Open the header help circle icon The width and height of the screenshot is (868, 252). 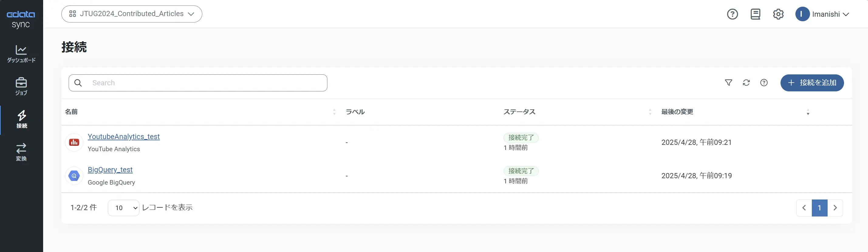732,14
